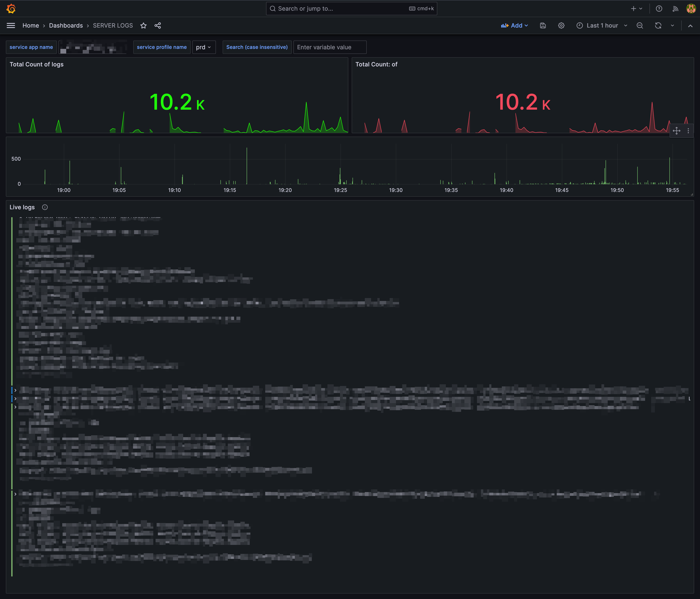This screenshot has height=599, width=700.
Task: Open the panel three-dot menu
Action: [688, 131]
